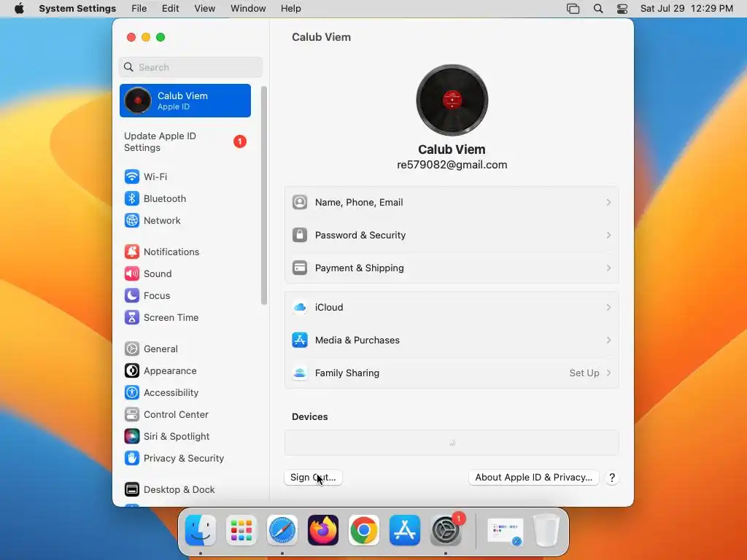Click the sidebar vertical scrollbar
Screen dimensions: 747x560
264,195
